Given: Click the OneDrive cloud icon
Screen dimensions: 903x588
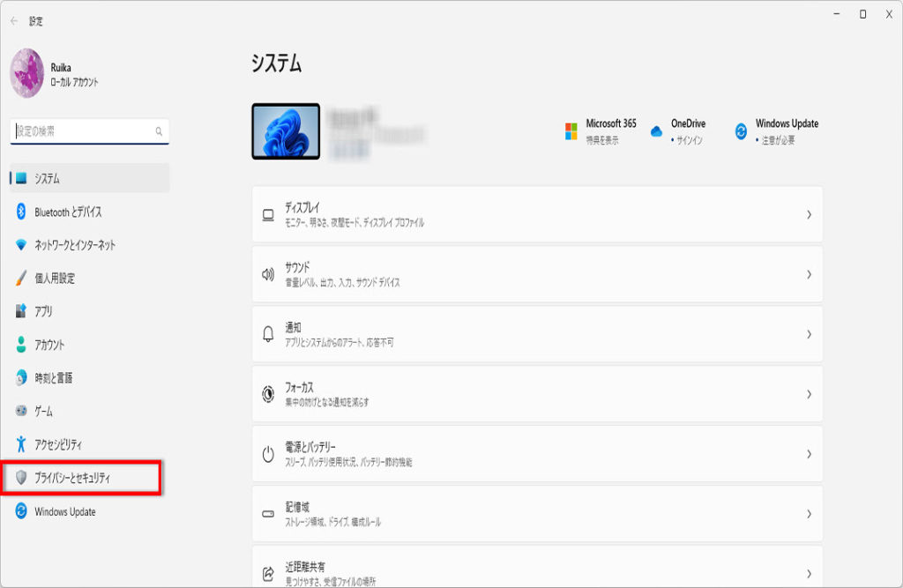Looking at the screenshot, I should 656,131.
